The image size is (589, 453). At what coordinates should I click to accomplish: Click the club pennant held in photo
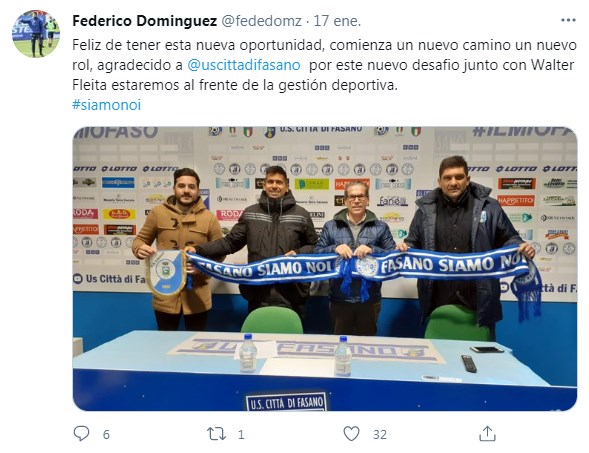click(165, 272)
